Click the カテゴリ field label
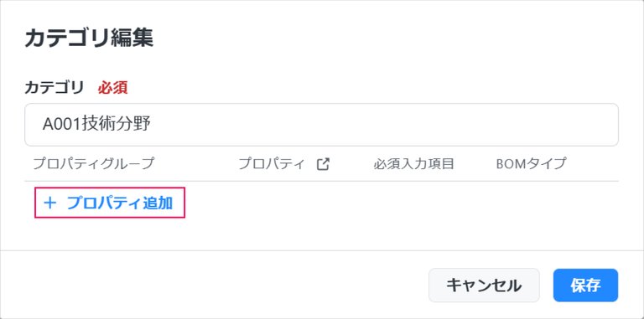Viewport: 644px width, 319px height. point(55,87)
